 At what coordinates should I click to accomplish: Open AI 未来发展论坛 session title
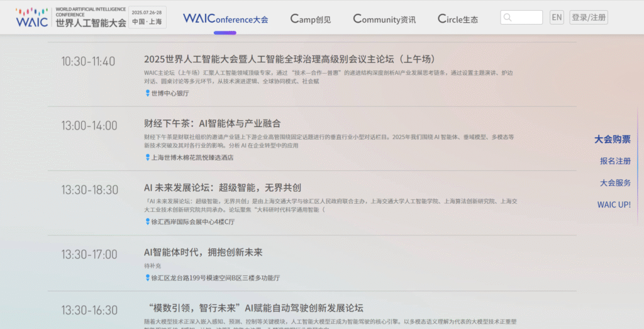coord(223,187)
